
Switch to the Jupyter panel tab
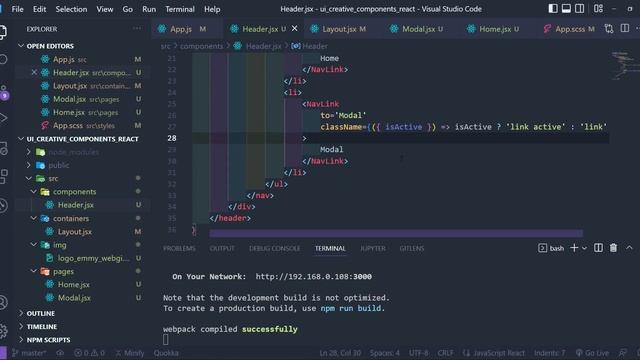tap(373, 248)
